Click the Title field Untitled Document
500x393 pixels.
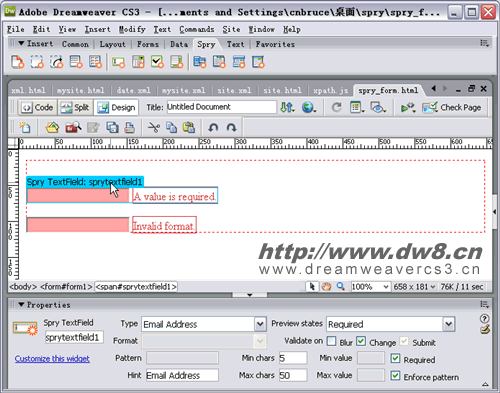222,107
